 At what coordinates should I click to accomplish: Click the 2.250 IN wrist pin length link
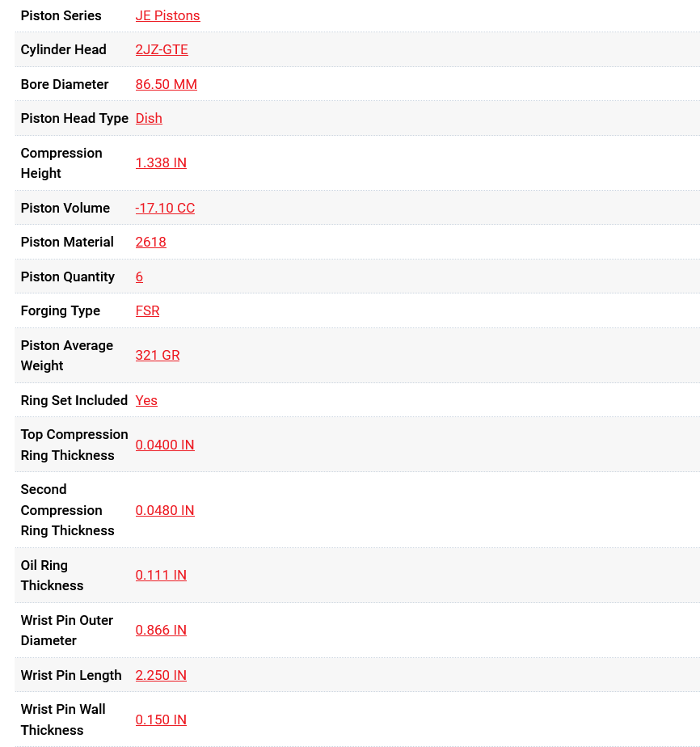click(161, 675)
